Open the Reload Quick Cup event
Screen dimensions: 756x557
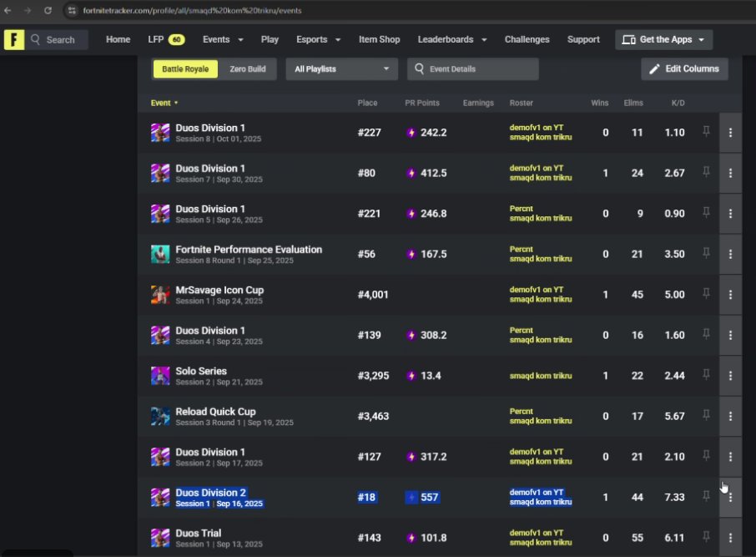(215, 412)
